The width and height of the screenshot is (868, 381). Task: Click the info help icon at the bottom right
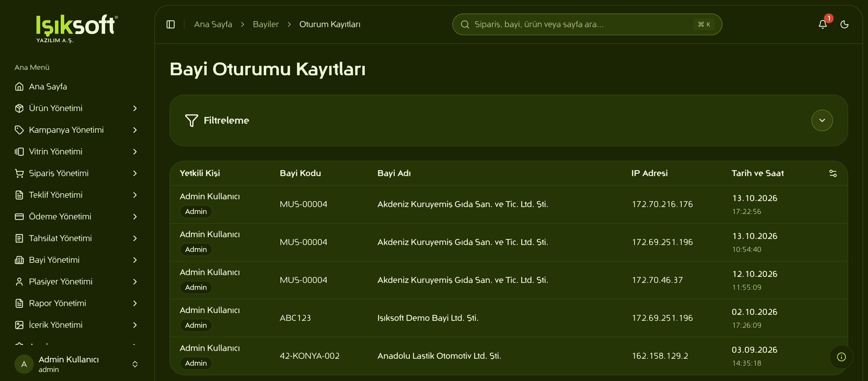[x=841, y=357]
